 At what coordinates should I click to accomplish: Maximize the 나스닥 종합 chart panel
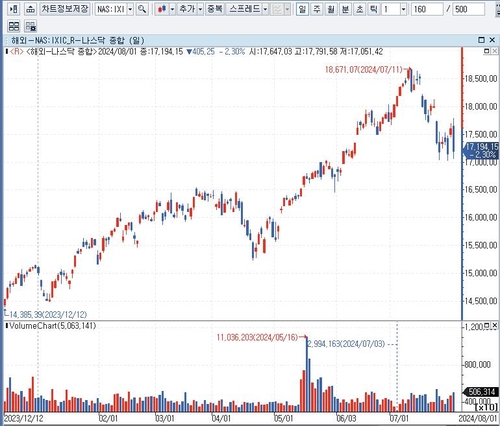tap(481, 40)
